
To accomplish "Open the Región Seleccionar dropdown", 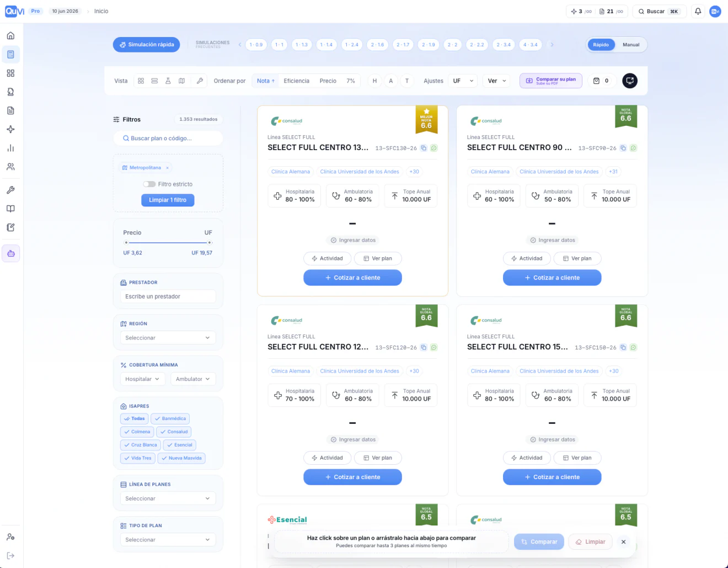I will 168,338.
